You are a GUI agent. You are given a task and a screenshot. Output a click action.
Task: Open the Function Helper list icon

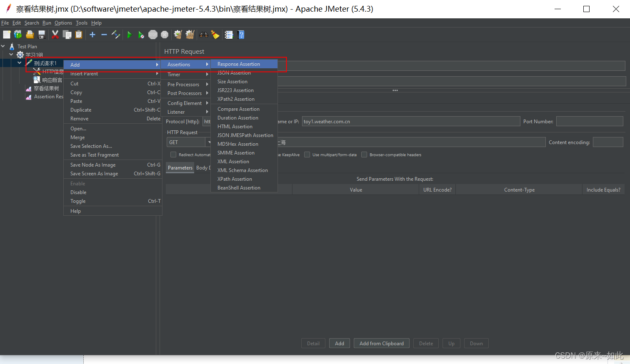pos(229,35)
